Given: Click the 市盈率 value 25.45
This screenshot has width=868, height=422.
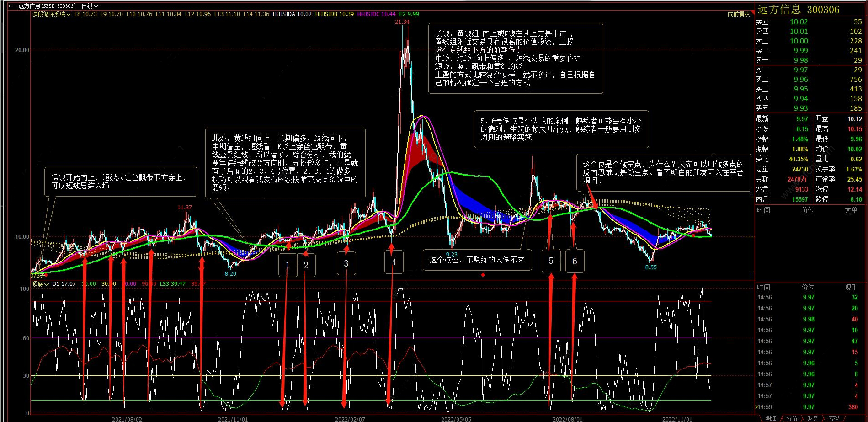Looking at the screenshot, I should [x=854, y=179].
